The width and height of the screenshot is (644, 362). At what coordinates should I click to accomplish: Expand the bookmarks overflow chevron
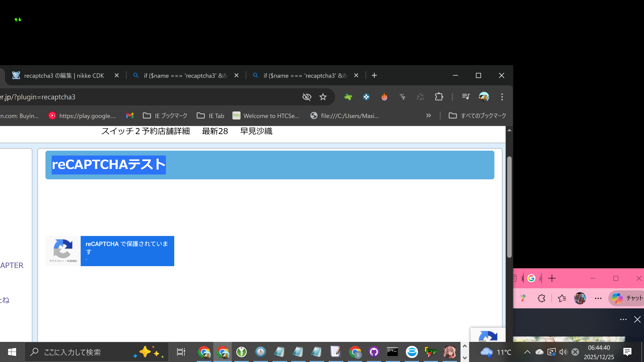pos(428,115)
